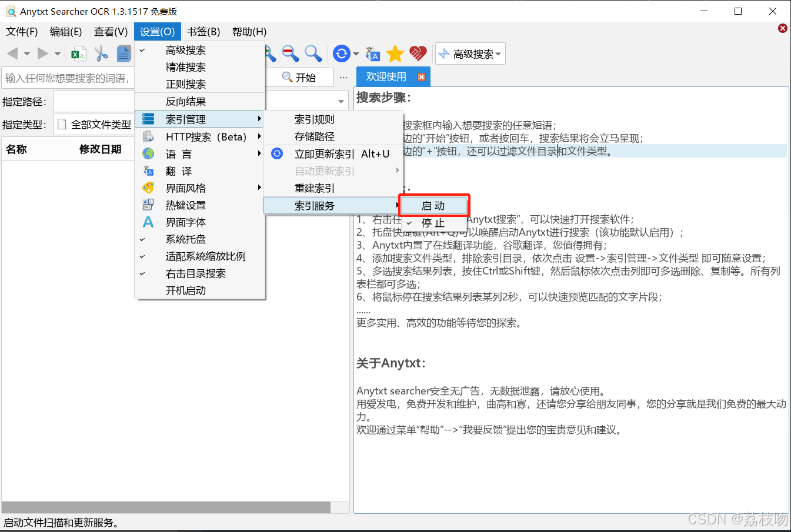
Task: Click the 索引规则 submenu entry
Action: point(333,119)
